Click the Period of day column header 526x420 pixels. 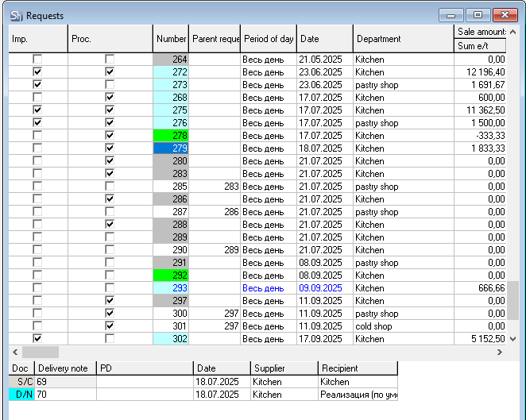pyautogui.click(x=269, y=39)
